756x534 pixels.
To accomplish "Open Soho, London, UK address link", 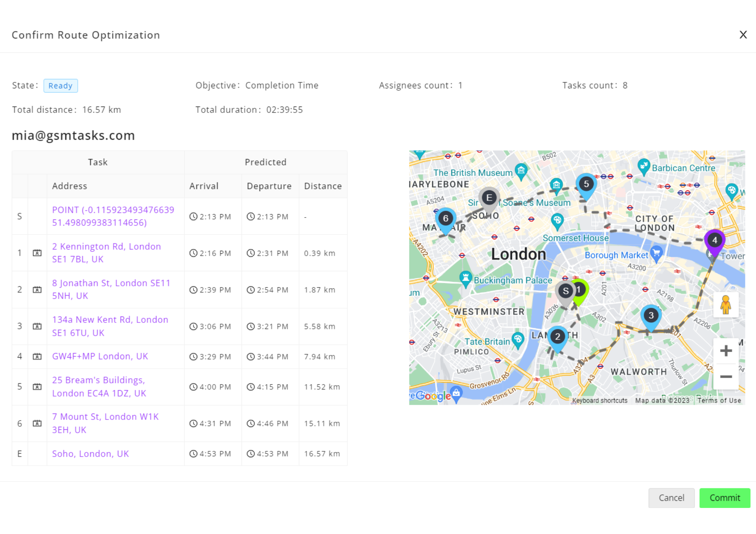I will pos(90,454).
